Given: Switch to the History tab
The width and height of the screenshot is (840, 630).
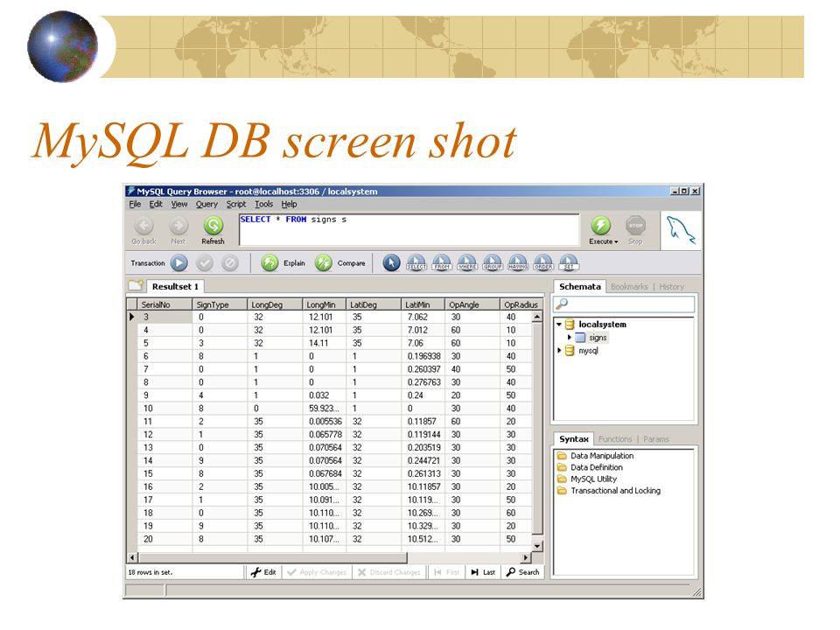Looking at the screenshot, I should tap(672, 287).
